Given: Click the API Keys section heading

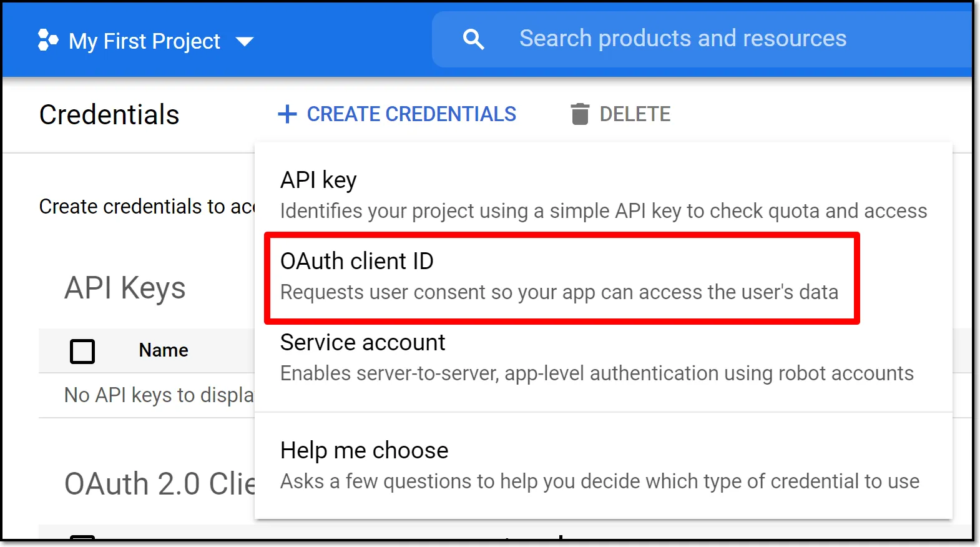Looking at the screenshot, I should (125, 288).
